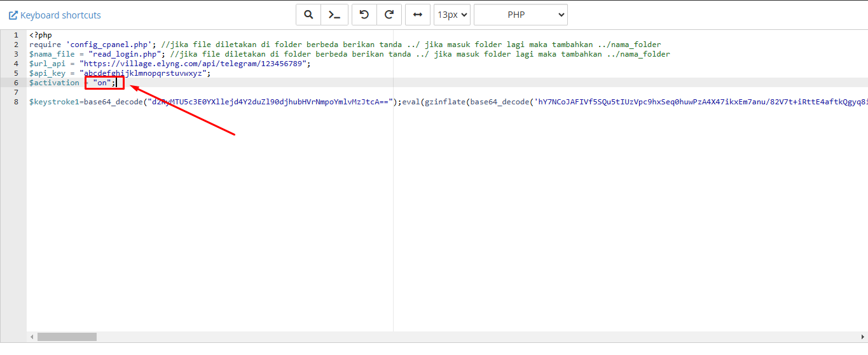Click the require keyword on line 2
Viewport: 868px width, 355px height.
coord(45,45)
